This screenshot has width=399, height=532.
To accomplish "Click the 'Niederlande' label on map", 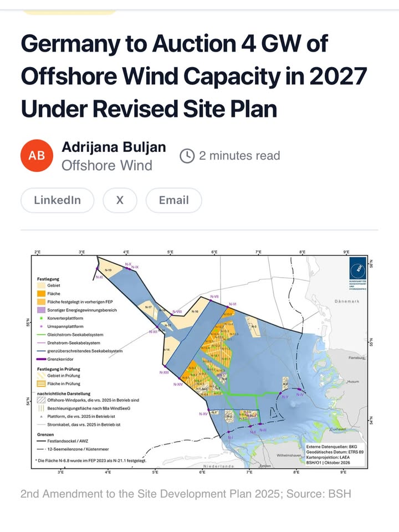I will tap(218, 466).
